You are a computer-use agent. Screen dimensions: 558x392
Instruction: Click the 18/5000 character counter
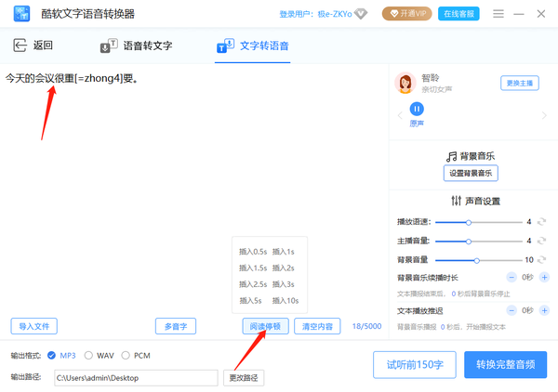(x=367, y=326)
